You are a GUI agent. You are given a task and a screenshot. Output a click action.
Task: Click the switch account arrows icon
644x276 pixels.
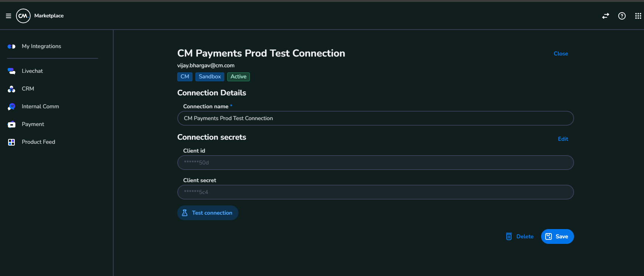(x=606, y=16)
